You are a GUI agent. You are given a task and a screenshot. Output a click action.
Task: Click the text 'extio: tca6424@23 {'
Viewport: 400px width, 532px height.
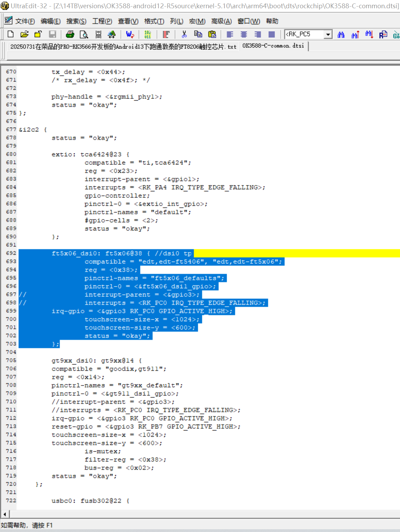coord(90,154)
